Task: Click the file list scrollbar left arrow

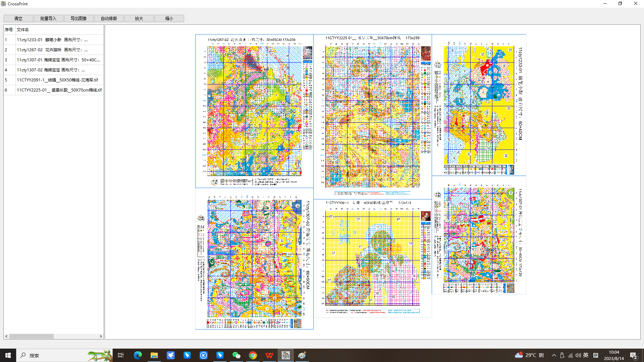Action: click(6, 336)
